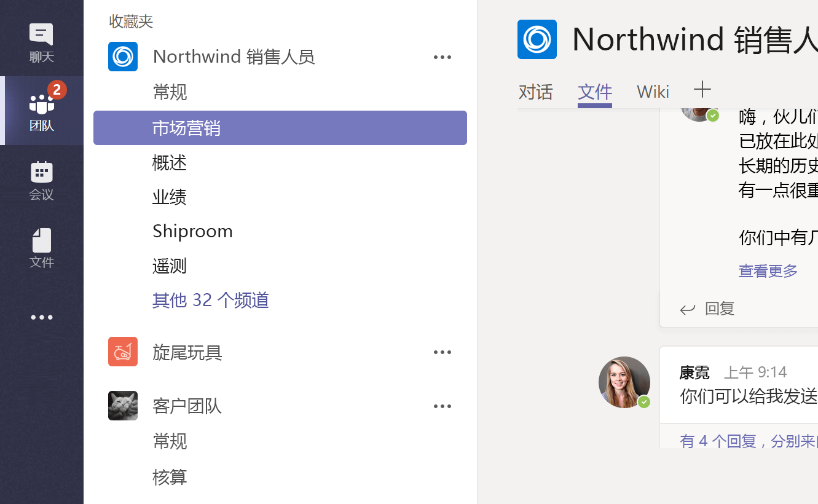Click the 添加选项卡 plus icon
Screen dimensions: 818x504
702,90
